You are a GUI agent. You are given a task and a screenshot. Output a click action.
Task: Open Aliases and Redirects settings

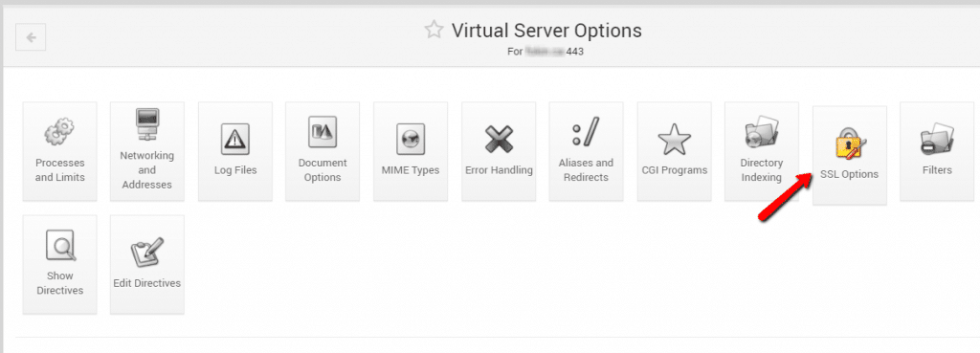tap(587, 152)
